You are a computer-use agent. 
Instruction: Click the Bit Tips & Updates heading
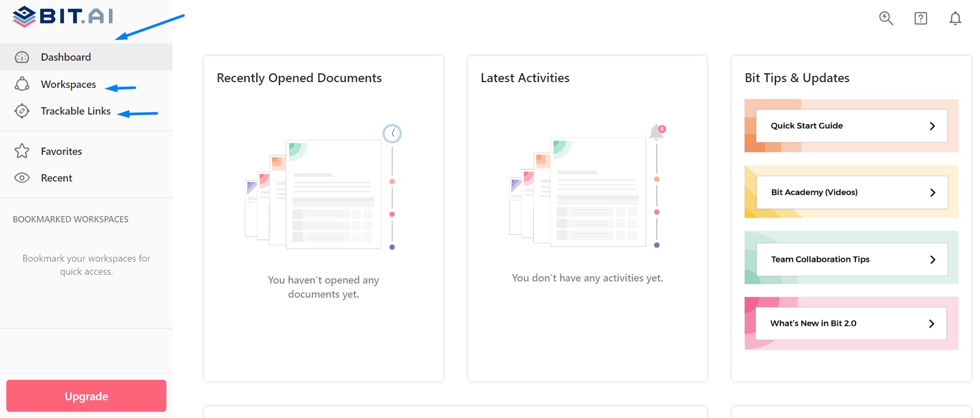pos(797,78)
